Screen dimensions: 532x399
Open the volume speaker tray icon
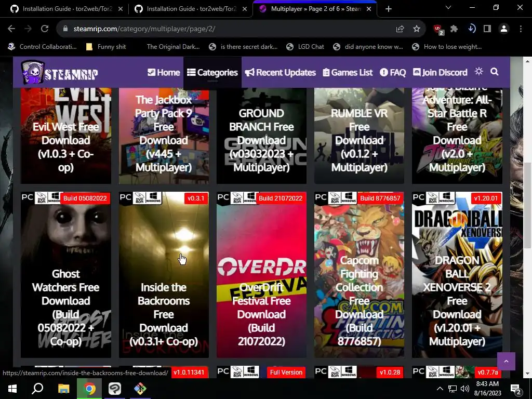[465, 389]
